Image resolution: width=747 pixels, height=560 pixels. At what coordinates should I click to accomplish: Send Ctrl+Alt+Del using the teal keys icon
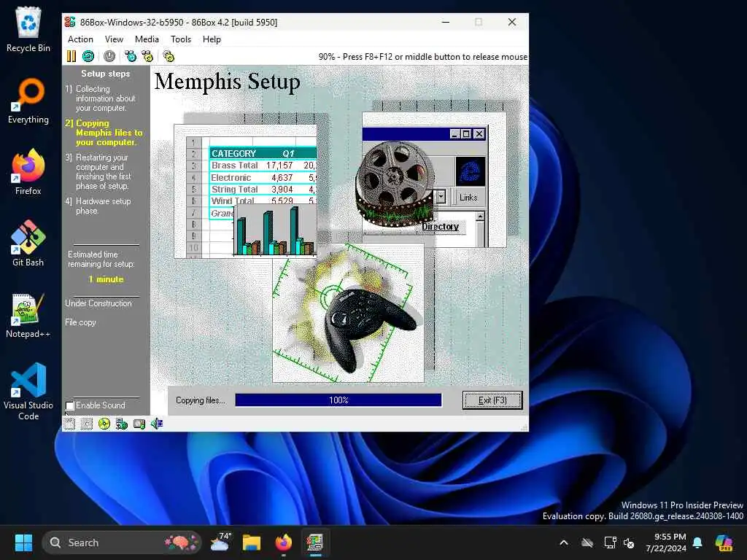tap(130, 56)
